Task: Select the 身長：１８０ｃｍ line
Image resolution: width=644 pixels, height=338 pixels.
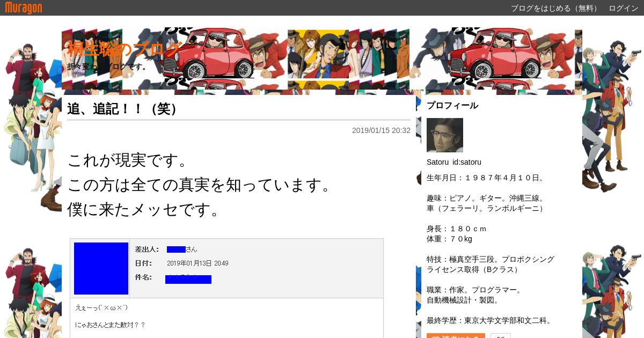Action: [x=457, y=229]
